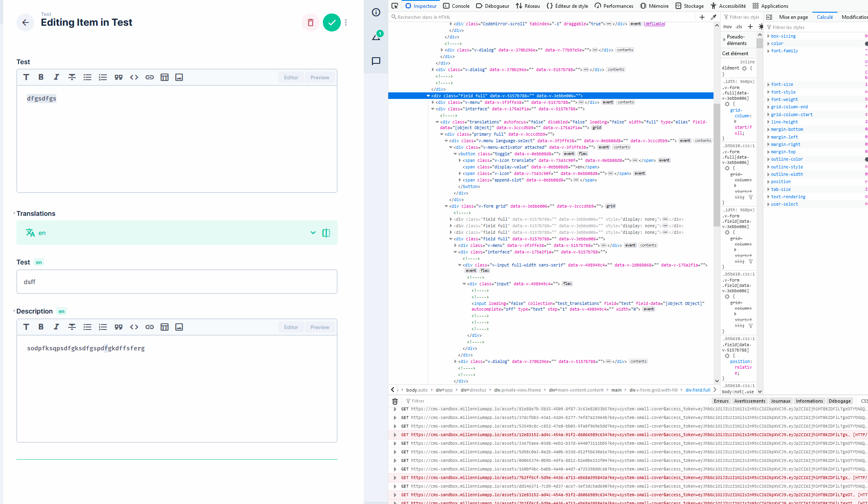Image resolution: width=868 pixels, height=504 pixels.
Task: Open source code view in the Description editor
Action: tap(134, 327)
